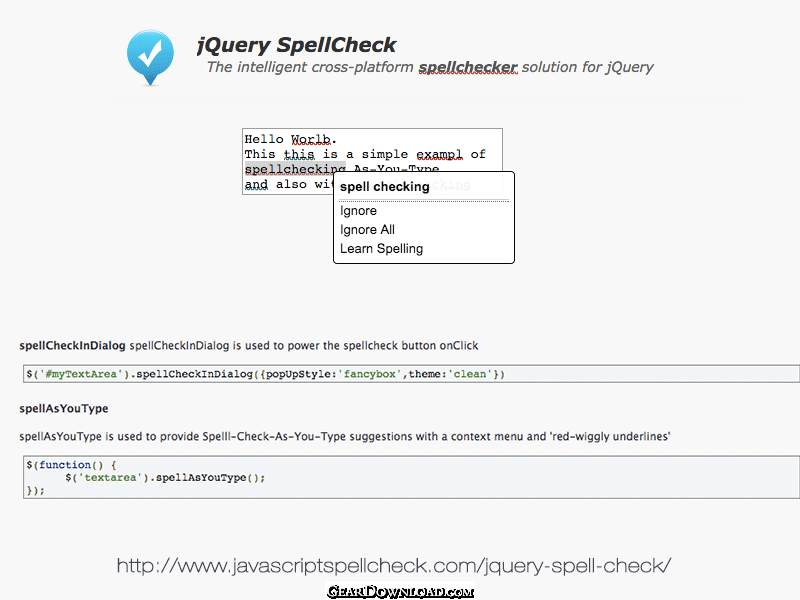Choose the 'spell checking' suggestion
The width and height of the screenshot is (800, 600).
tap(385, 187)
